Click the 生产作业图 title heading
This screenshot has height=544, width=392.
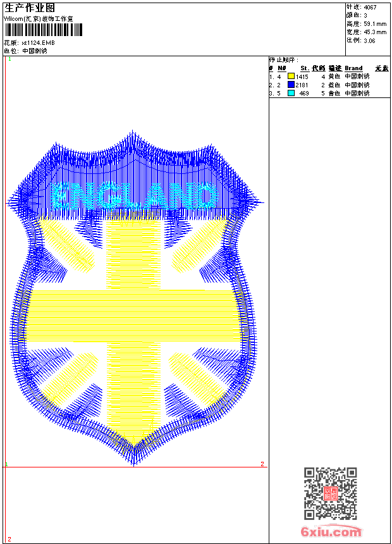30,8
